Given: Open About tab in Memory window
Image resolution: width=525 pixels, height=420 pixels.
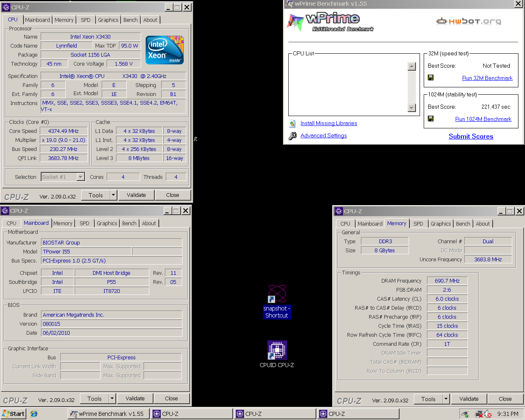Looking at the screenshot, I should point(483,224).
